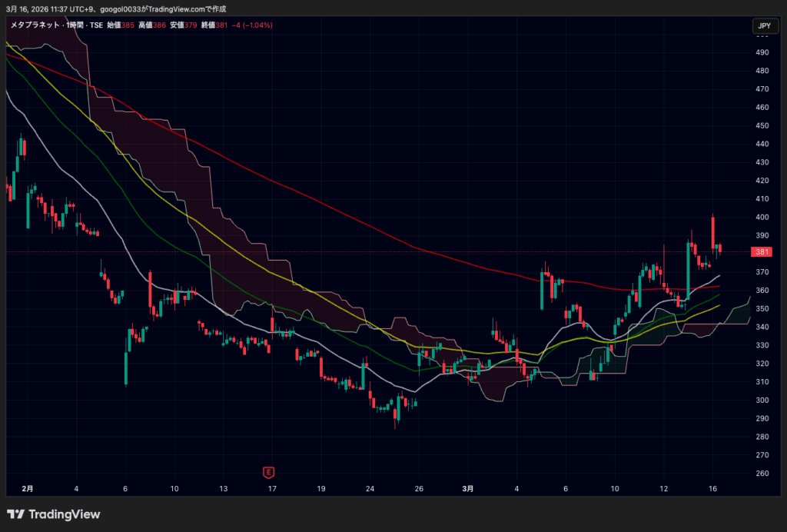Click the 260 price level on the scale
Viewport: 787px width, 532px height.
click(x=762, y=474)
